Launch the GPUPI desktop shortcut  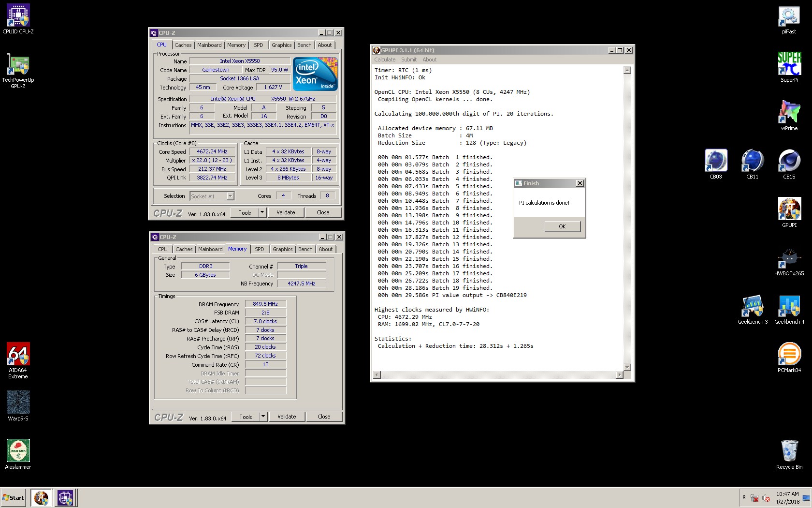(789, 212)
